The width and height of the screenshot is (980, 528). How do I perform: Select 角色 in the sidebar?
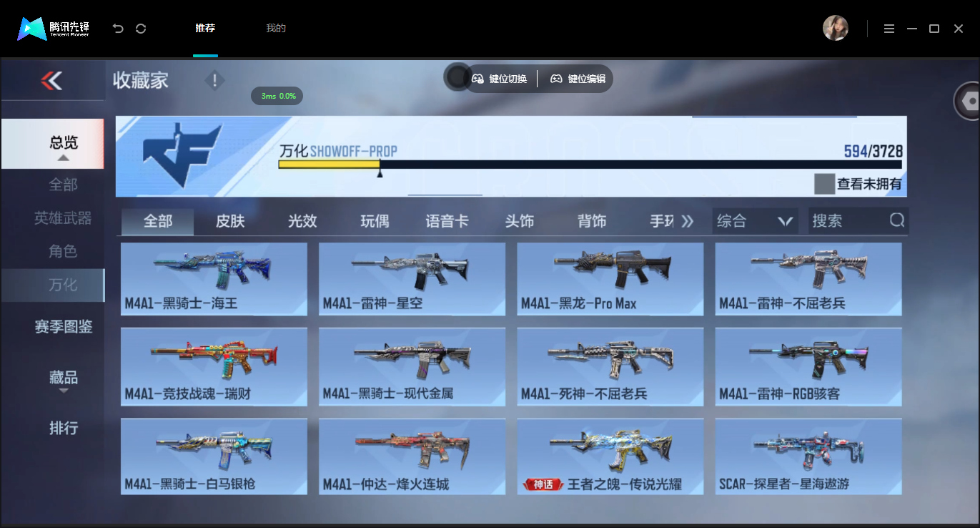click(x=63, y=252)
